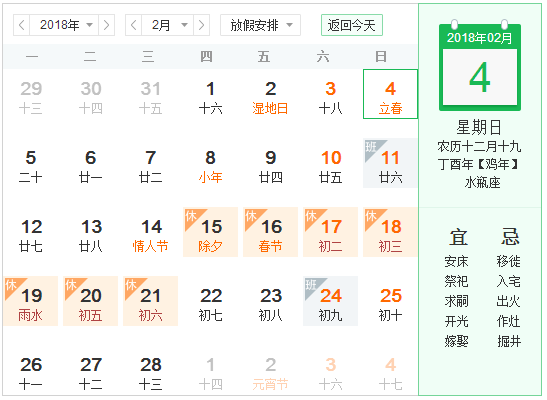Go to next year arrow
Viewport: 547px width, 400px height.
coord(106,25)
